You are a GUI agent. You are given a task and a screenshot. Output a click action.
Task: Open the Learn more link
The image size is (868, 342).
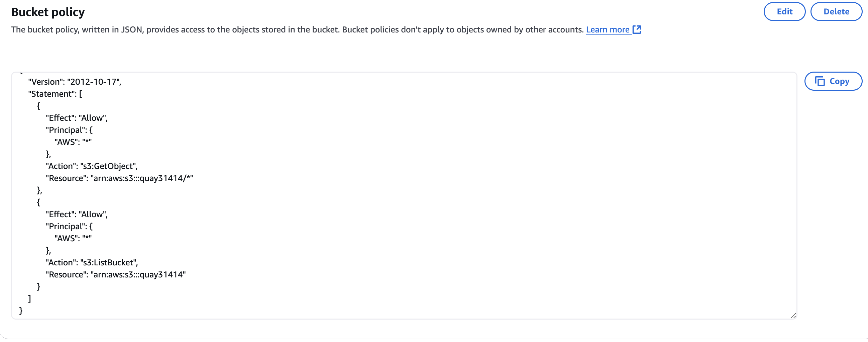[608, 30]
